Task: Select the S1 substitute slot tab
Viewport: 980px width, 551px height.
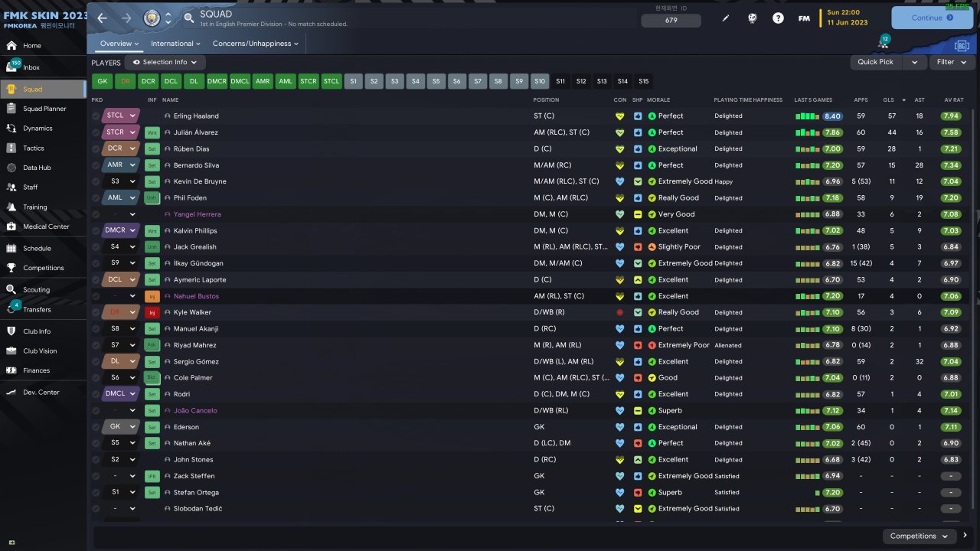Action: 353,81
